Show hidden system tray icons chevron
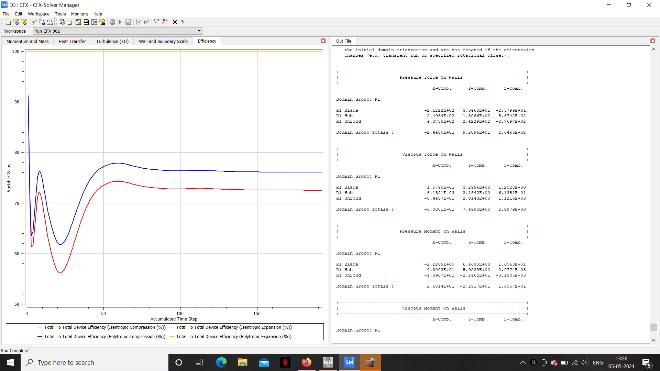This screenshot has height=371, width=660. [523, 363]
